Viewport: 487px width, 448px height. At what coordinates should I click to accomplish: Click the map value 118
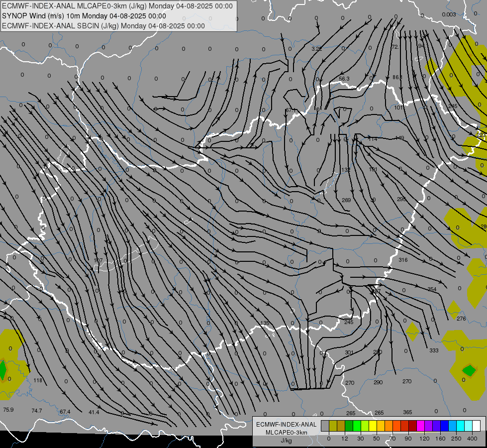click(x=38, y=380)
